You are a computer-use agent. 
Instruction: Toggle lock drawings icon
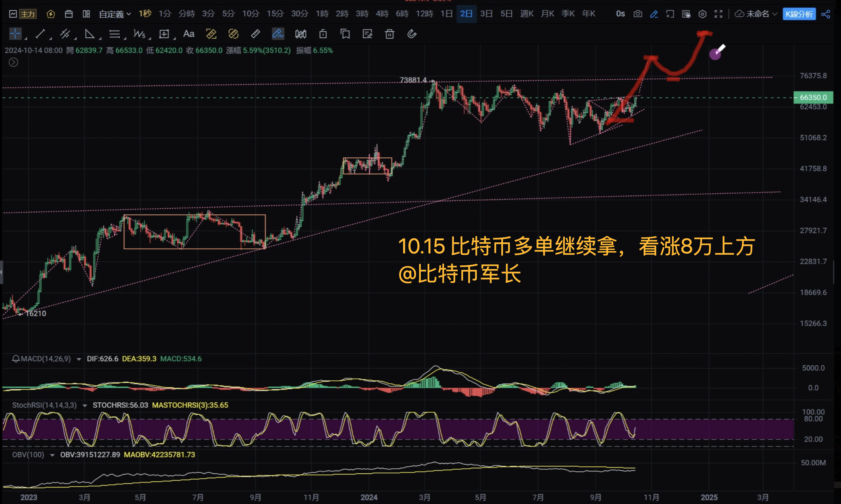[323, 34]
